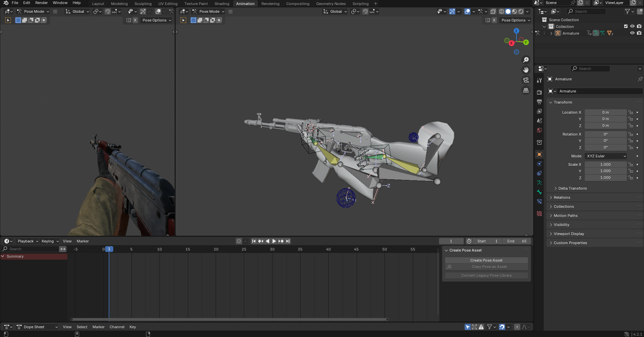The height and width of the screenshot is (337, 644).
Task: Toggle only show selected in the dope sheet
Action: (x=468, y=327)
